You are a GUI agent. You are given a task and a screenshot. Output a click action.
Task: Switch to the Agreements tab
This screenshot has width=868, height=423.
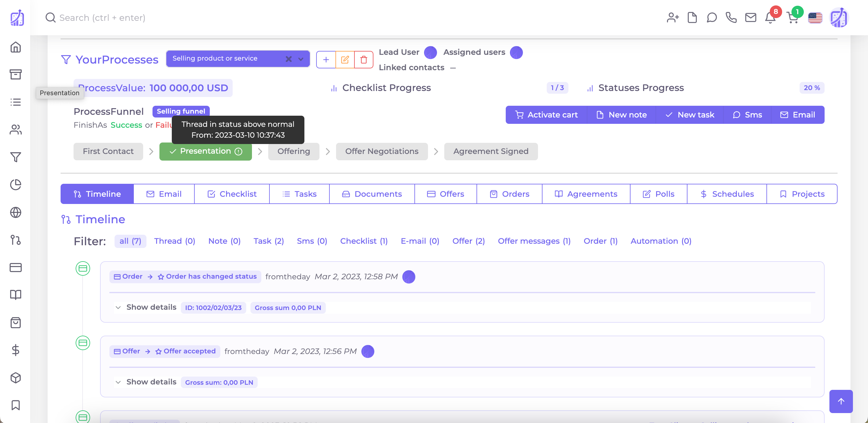pos(586,194)
